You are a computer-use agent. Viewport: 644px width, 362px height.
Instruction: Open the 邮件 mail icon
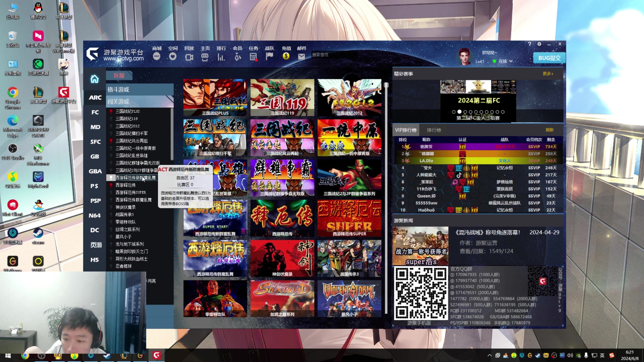[x=302, y=57]
